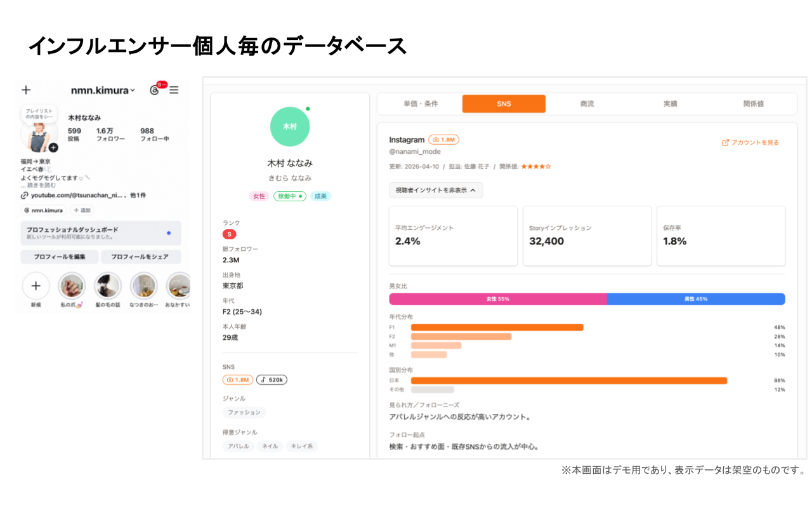812x508 pixels.
Task: Click 出身地 東京都 value
Action: [x=233, y=286]
